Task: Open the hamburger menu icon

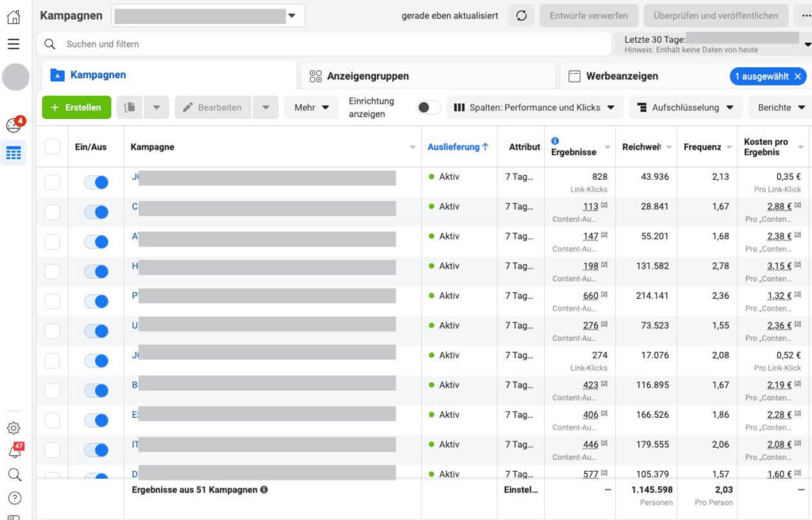Action: (x=13, y=44)
